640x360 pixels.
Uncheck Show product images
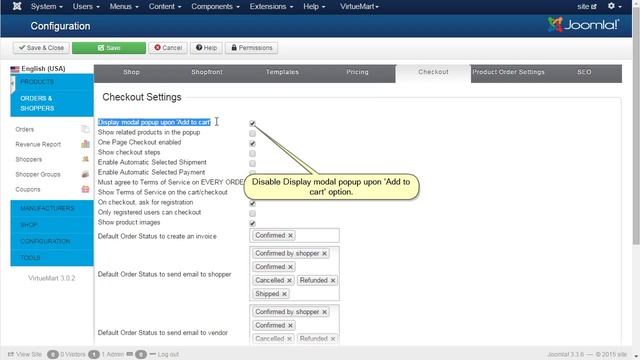(252, 223)
